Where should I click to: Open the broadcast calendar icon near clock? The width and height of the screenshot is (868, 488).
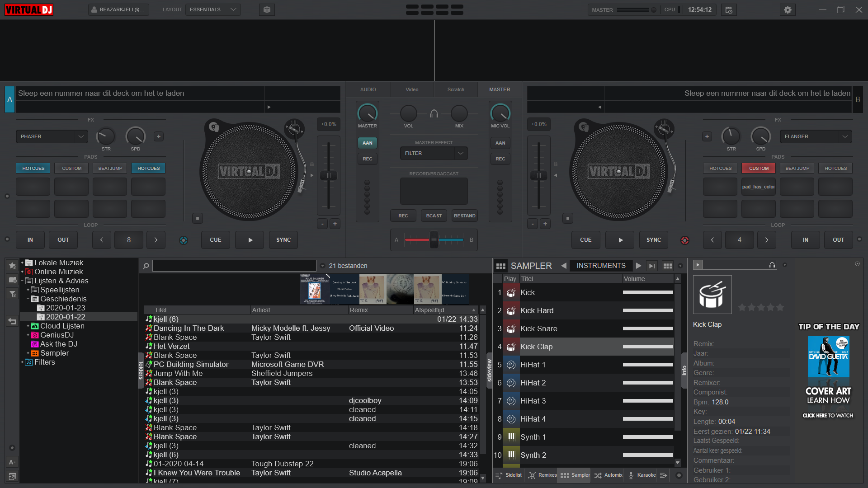point(729,9)
